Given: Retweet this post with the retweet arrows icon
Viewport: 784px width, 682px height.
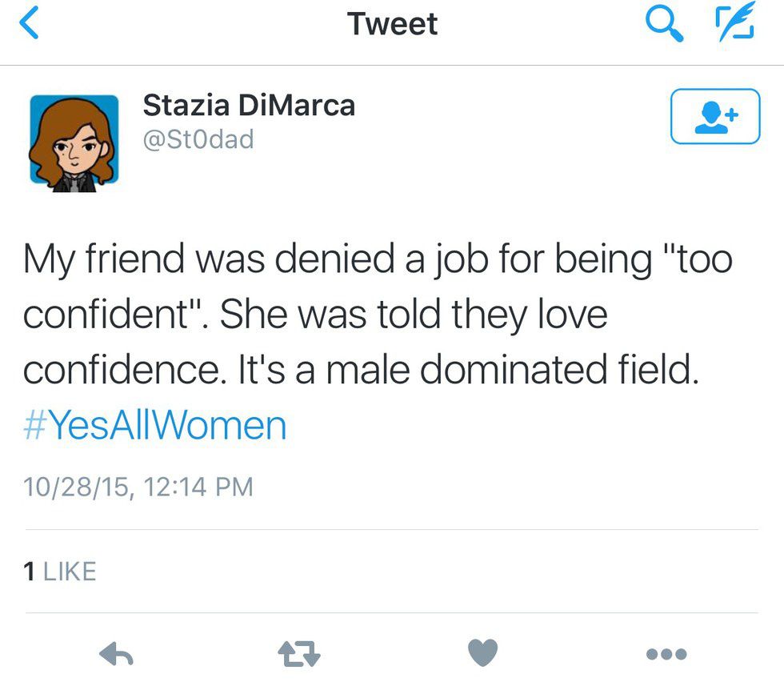Looking at the screenshot, I should tap(299, 653).
